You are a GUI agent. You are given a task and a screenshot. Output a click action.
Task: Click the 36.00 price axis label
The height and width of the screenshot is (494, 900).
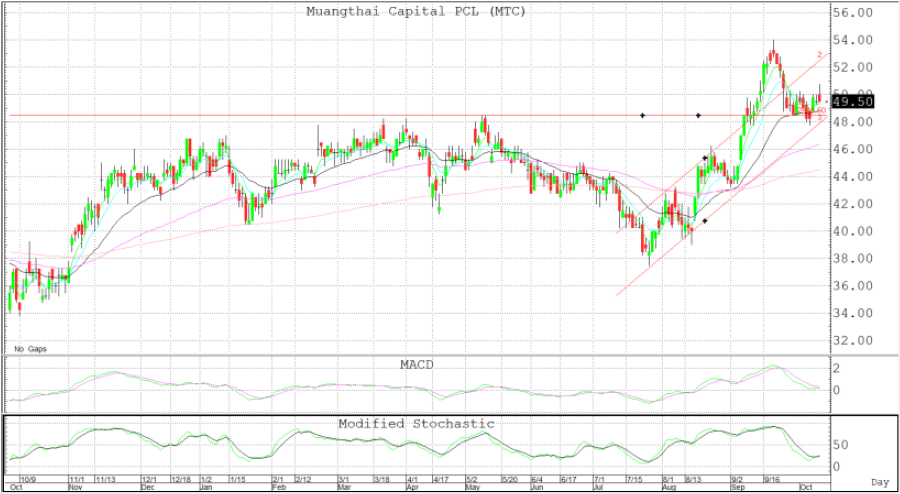pos(853,286)
